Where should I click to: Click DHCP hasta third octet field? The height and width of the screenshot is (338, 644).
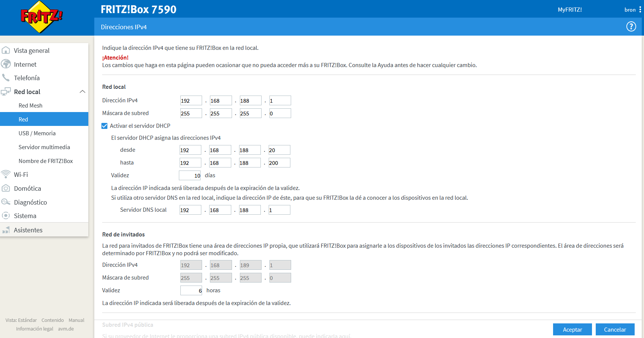tap(250, 163)
